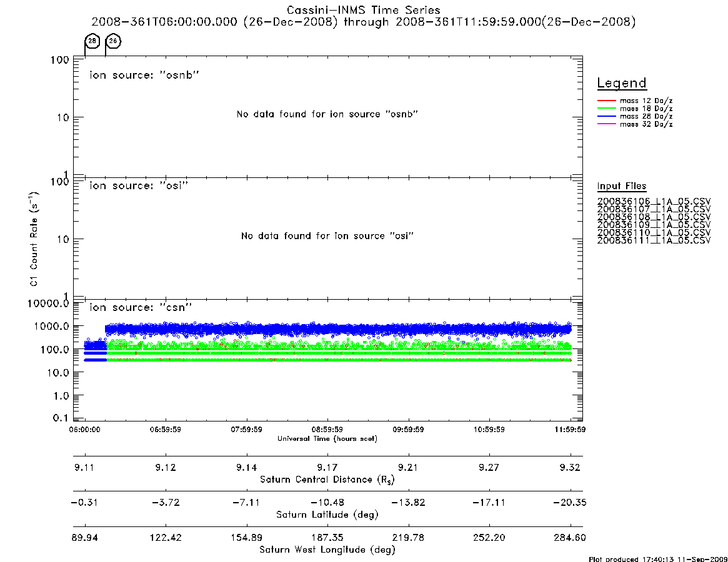This screenshot has width=728, height=562.
Task: Click the legend label "mass 18 Da/z"
Action: coord(646,109)
